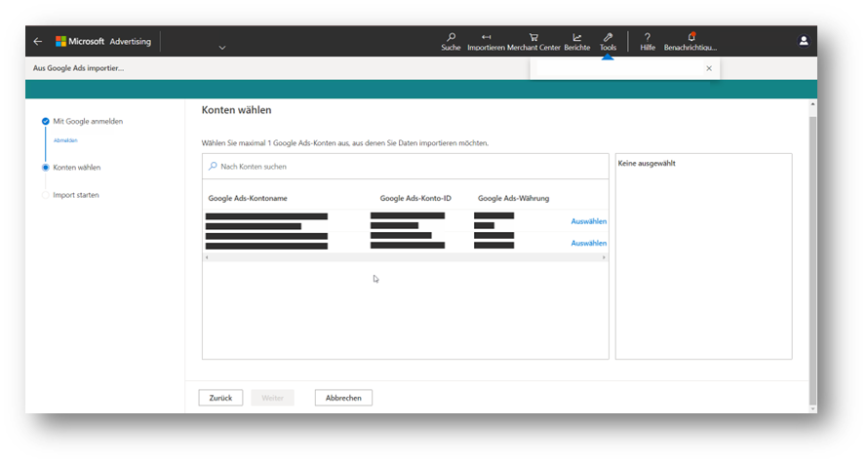Screen dimensions: 868x464
Task: Open Hilfe help icon
Action: (x=648, y=38)
